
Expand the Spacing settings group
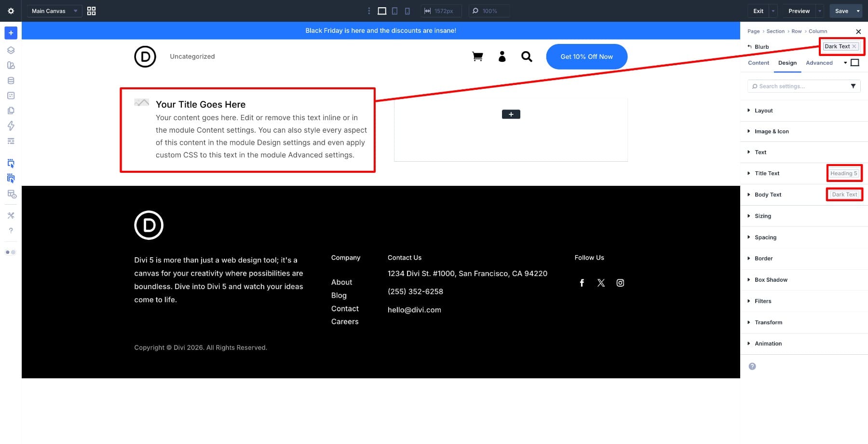click(804, 237)
